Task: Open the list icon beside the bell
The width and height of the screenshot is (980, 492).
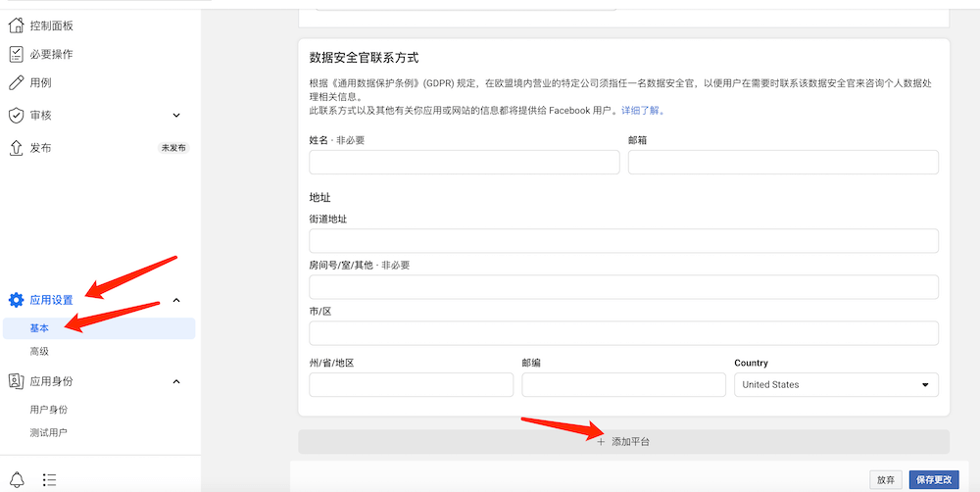Action: [x=50, y=479]
